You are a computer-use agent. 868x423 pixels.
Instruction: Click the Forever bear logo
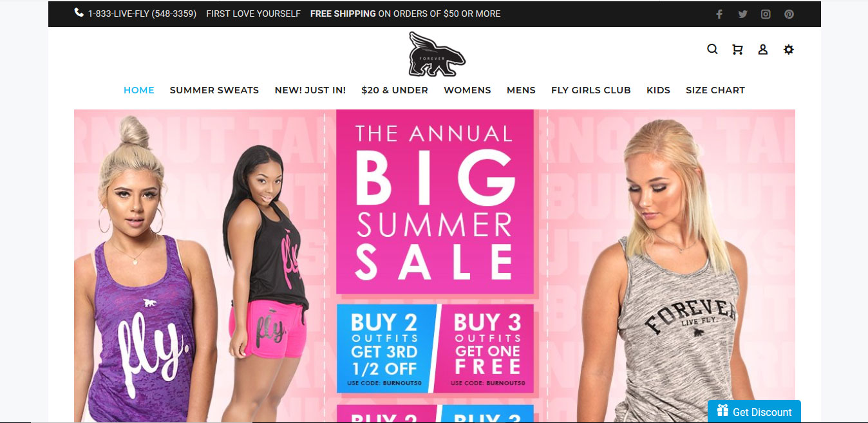(437, 54)
